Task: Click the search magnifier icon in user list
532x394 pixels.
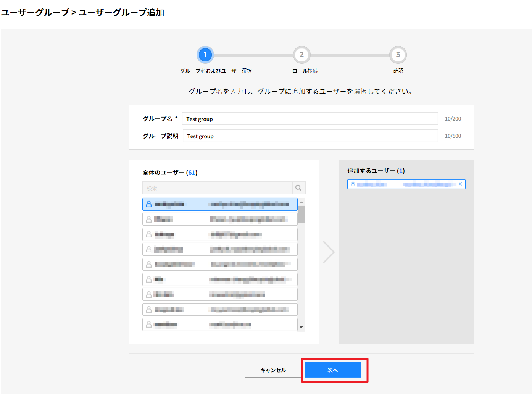Action: [x=298, y=188]
